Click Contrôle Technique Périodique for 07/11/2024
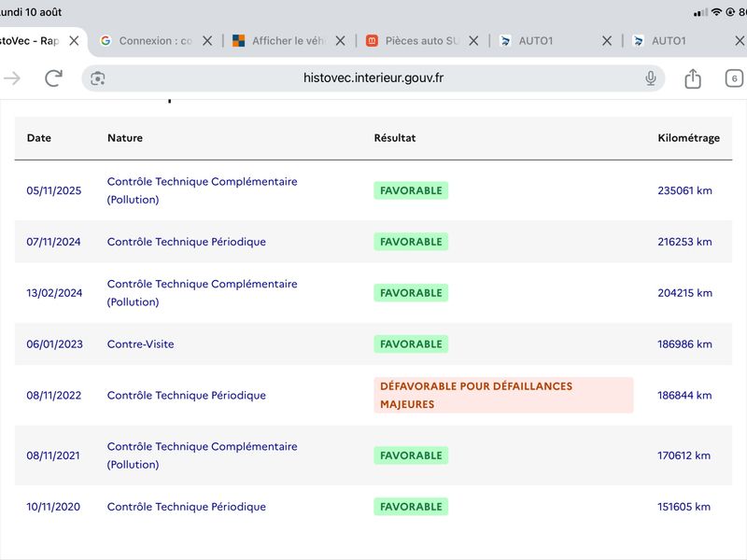747x560 pixels. pos(186,242)
